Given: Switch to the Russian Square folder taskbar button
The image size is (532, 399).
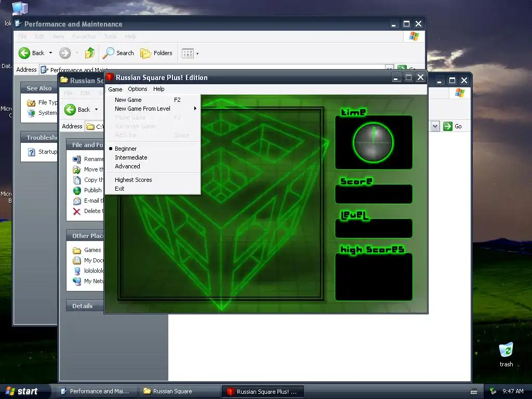Looking at the screenshot, I should (179, 391).
